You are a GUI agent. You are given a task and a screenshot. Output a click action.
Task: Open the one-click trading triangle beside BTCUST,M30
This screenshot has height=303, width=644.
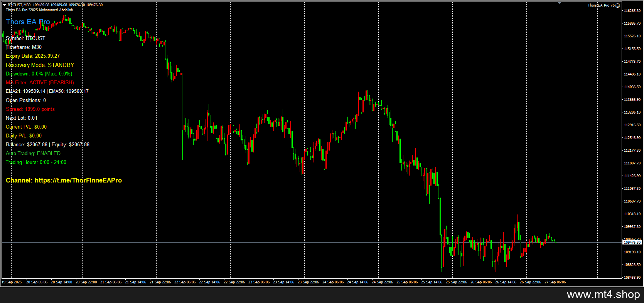click(x=5, y=5)
